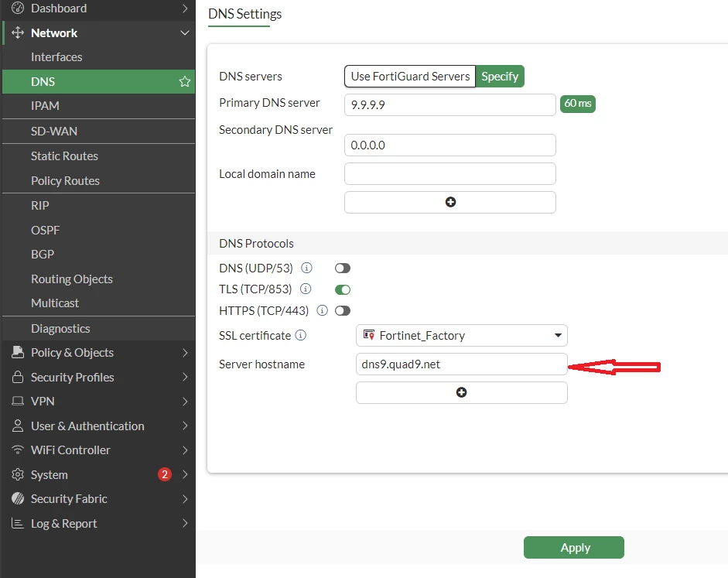
Task: Expand the Dashboard menu chevron
Action: click(x=185, y=9)
